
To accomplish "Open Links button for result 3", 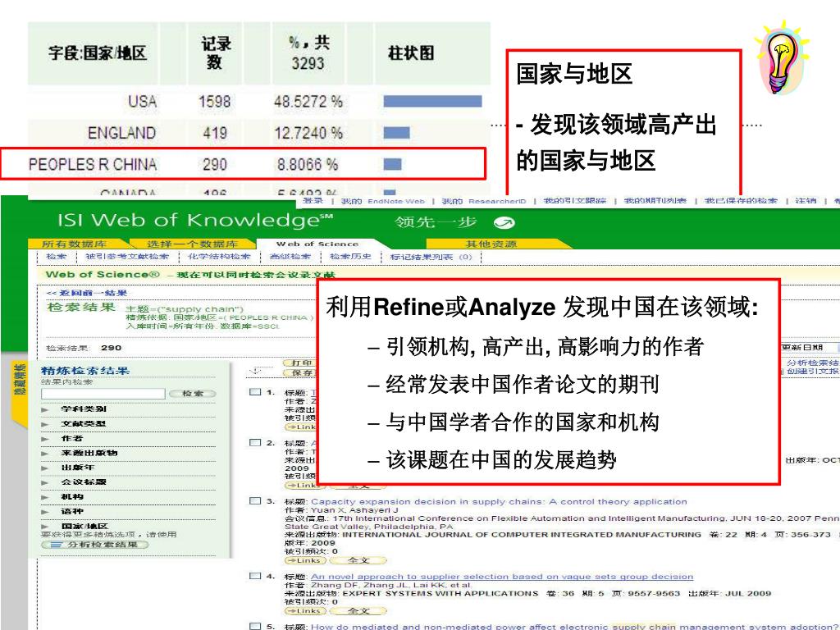I will [x=305, y=560].
